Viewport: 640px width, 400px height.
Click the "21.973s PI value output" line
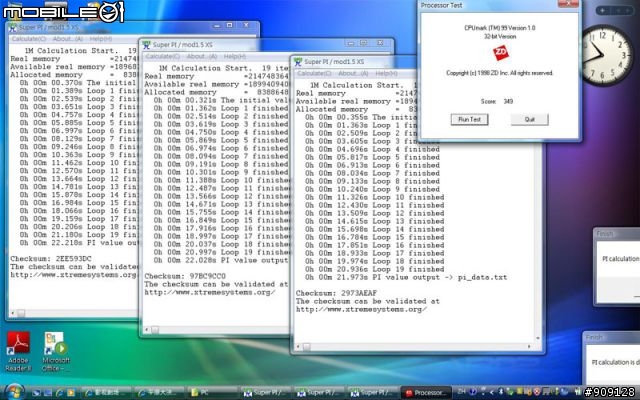[x=406, y=277]
